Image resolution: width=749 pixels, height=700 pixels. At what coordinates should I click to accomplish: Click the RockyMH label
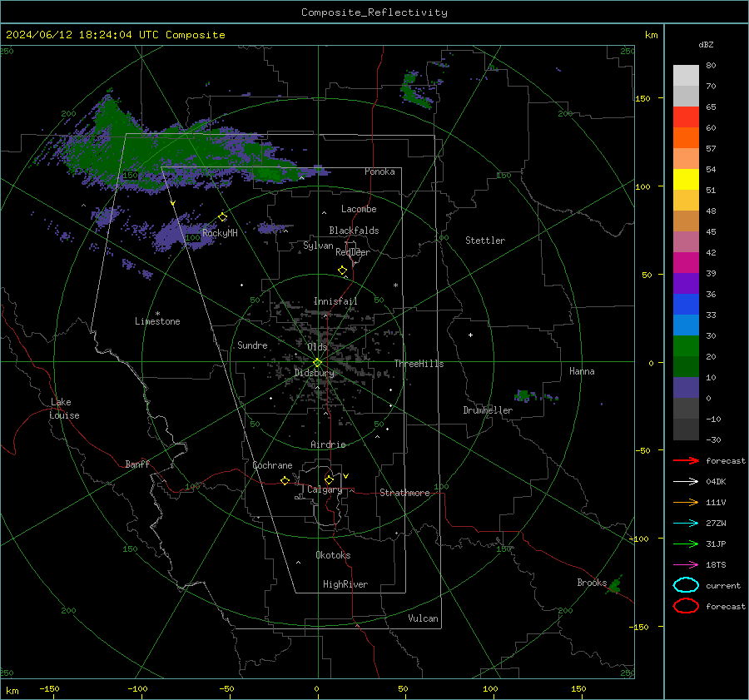220,233
